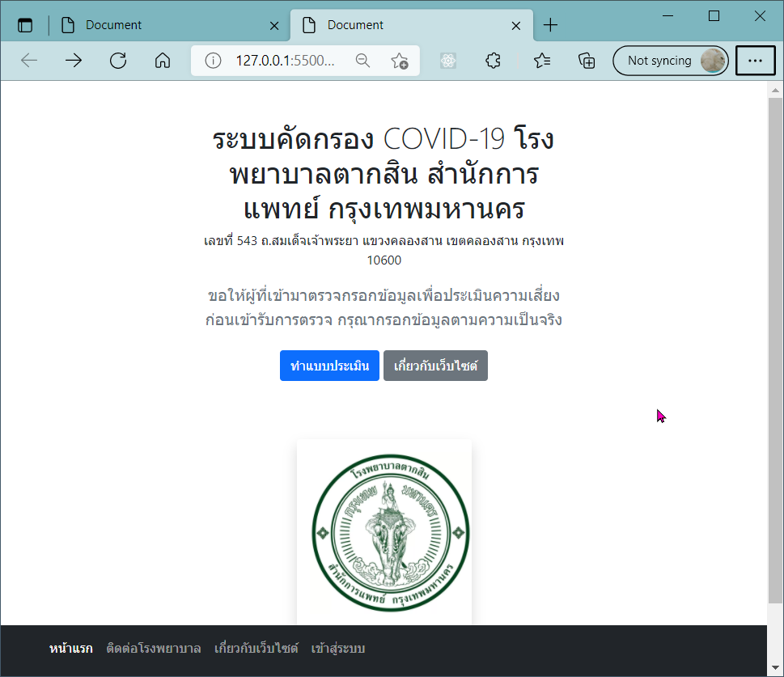784x677 pixels.
Task: Close the first Document tab
Action: click(274, 26)
